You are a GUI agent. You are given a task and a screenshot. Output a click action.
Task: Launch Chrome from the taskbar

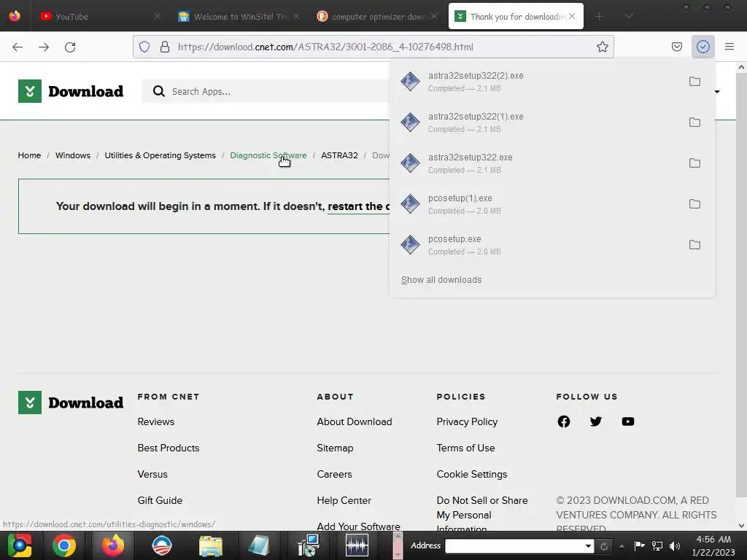(64, 545)
